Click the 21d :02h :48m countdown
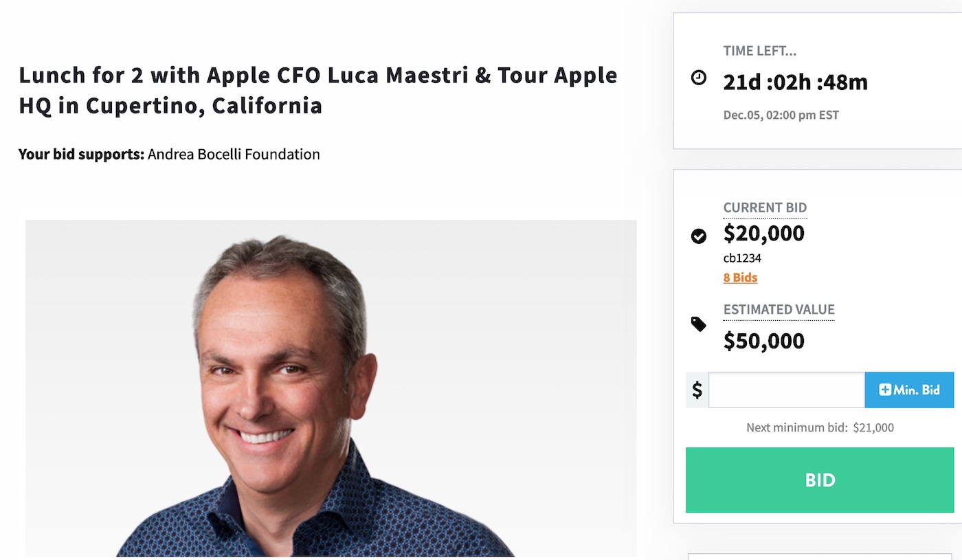Screen dimensions: 962x560 [795, 82]
